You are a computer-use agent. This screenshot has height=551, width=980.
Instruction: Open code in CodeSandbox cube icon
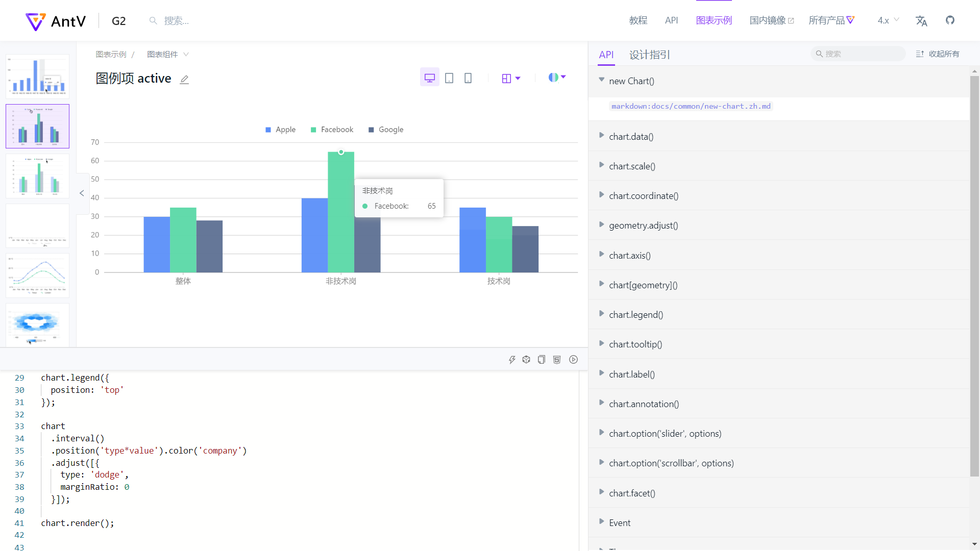[x=526, y=360]
